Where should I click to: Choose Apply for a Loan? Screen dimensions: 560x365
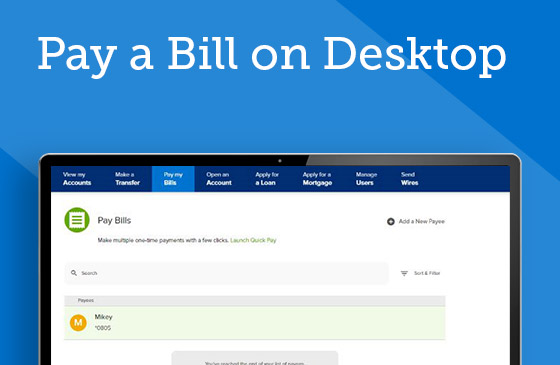[266, 179]
